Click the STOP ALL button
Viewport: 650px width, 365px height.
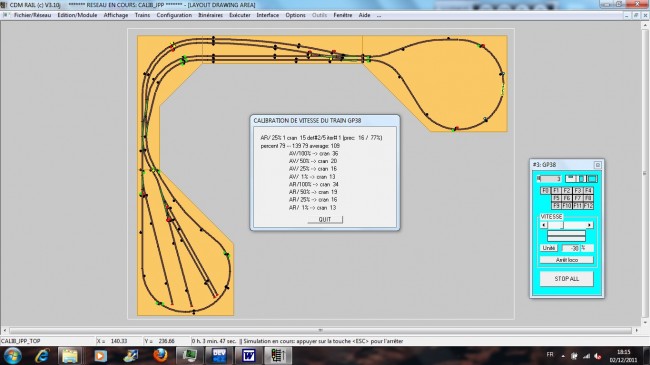pos(567,279)
